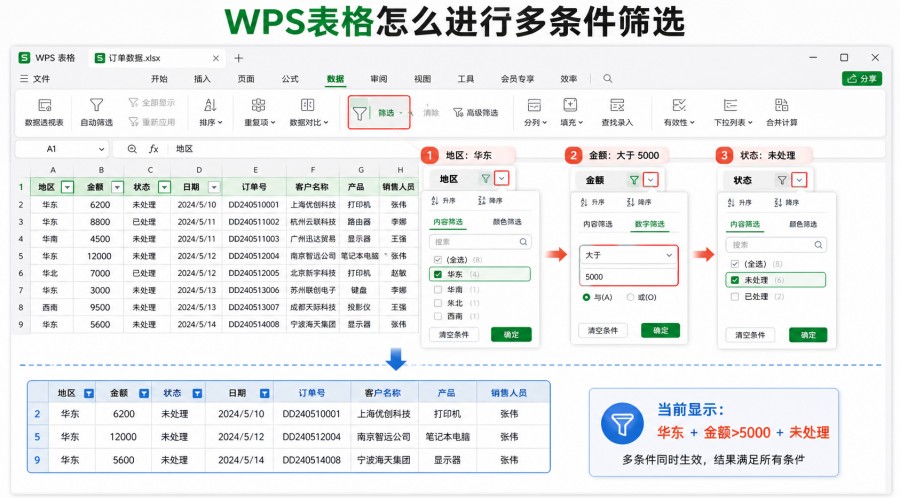Close the 订单数据.xlsx tab
The height and width of the screenshot is (498, 900).
[x=216, y=58]
